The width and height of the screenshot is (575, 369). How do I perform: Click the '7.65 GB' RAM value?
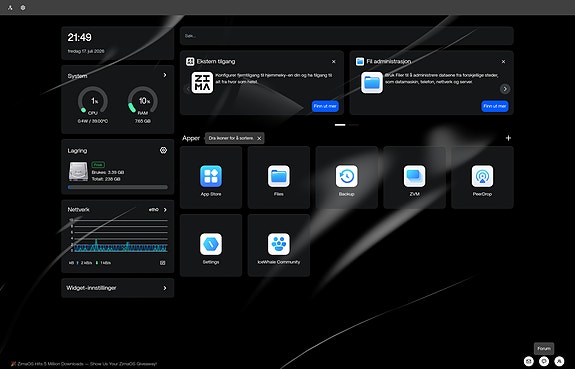(x=143, y=121)
